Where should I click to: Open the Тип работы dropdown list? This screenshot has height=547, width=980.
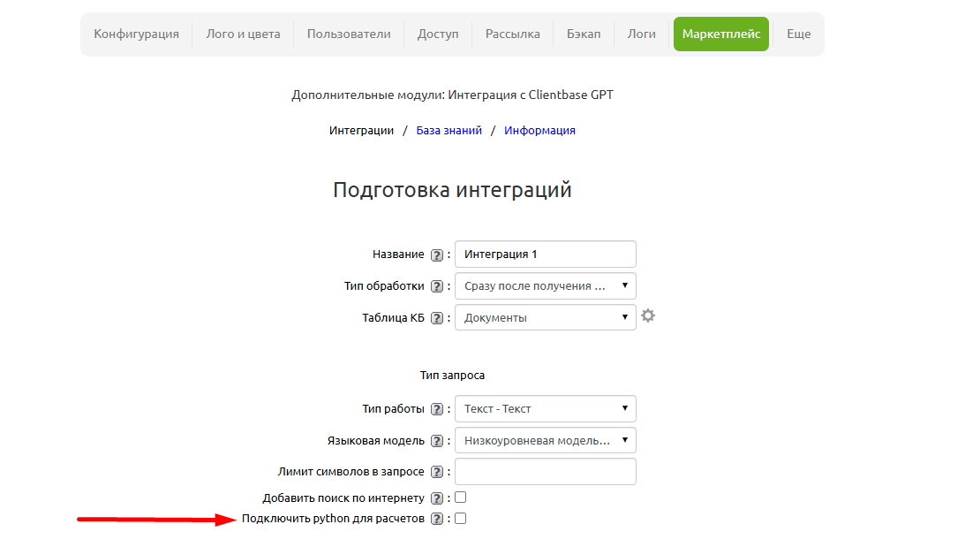point(545,408)
